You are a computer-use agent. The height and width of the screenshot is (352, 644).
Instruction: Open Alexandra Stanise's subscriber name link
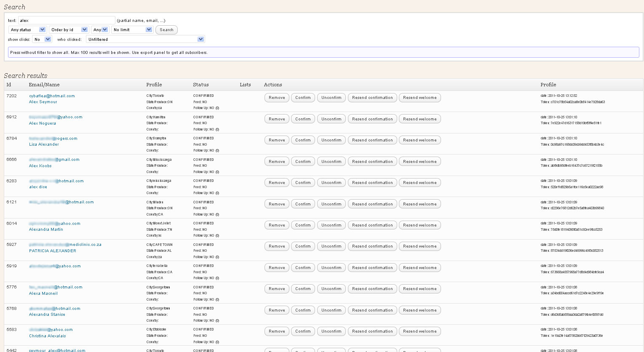click(47, 315)
